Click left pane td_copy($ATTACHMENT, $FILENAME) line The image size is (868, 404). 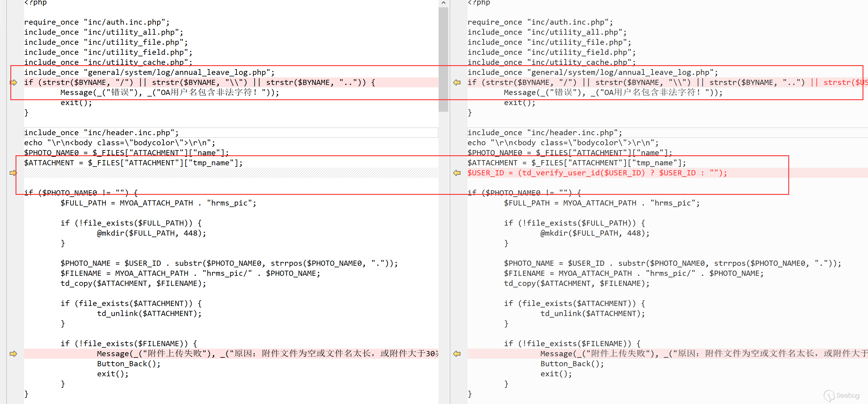[133, 283]
